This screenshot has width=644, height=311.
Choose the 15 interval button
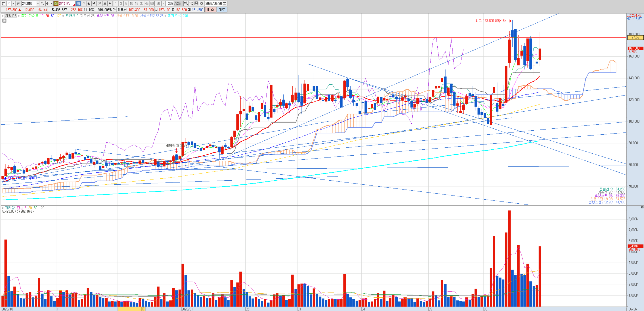pyautogui.click(x=137, y=3)
